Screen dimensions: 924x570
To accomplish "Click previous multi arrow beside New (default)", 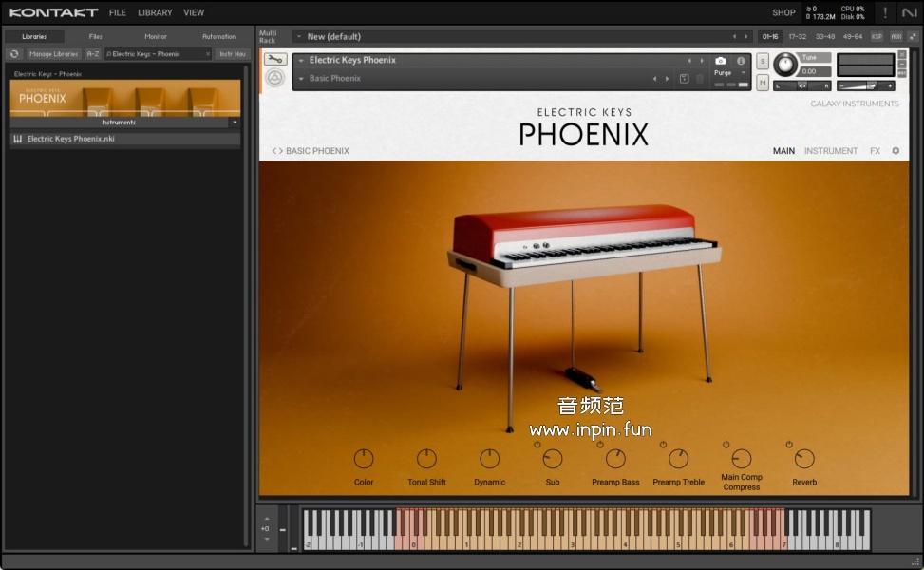I will (734, 36).
